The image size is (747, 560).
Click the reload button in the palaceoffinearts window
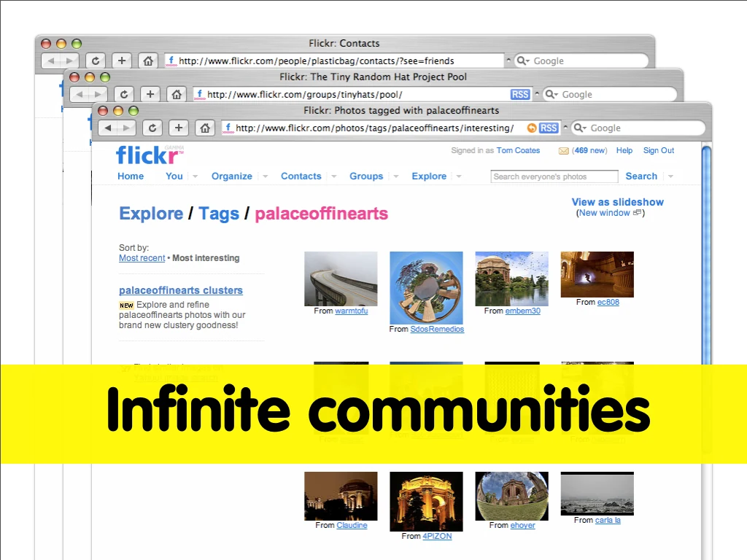(152, 128)
